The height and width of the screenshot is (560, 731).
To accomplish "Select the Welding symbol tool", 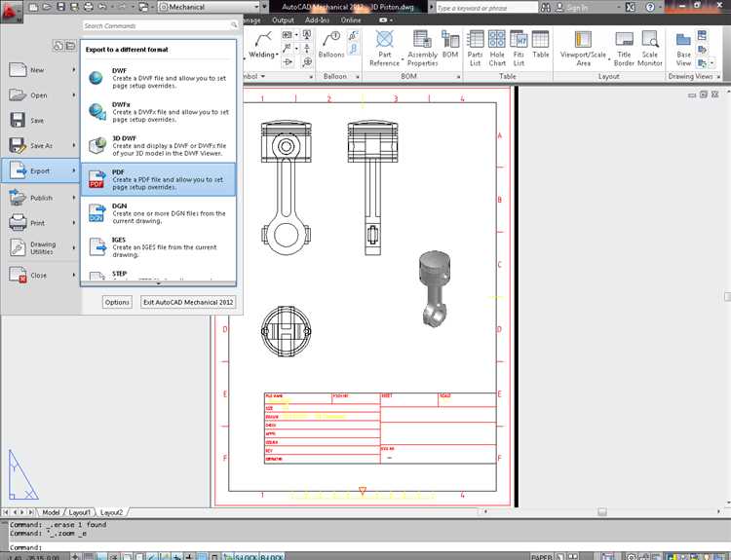I will tap(262, 45).
